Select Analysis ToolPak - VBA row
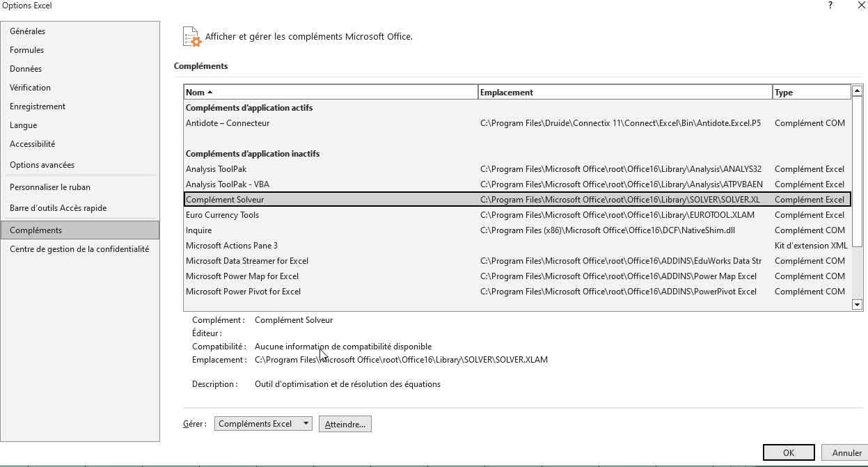Image resolution: width=868 pixels, height=467 pixels. pos(517,184)
